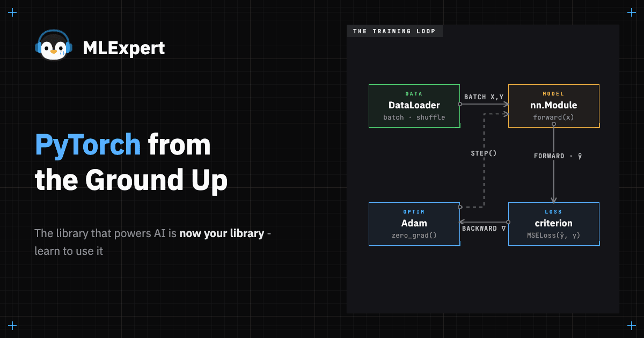Select the DataLoader box in the diagram

pyautogui.click(x=414, y=106)
